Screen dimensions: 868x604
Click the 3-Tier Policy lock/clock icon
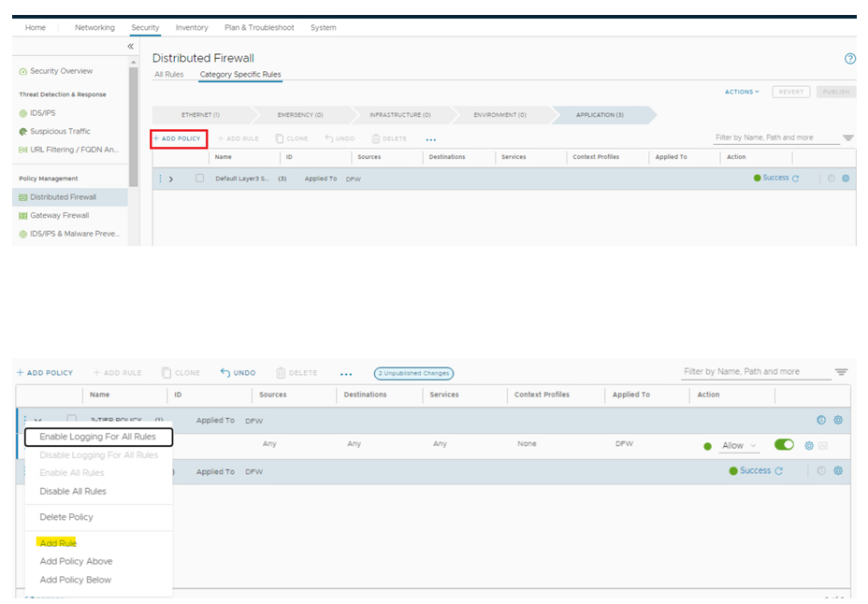(x=820, y=421)
